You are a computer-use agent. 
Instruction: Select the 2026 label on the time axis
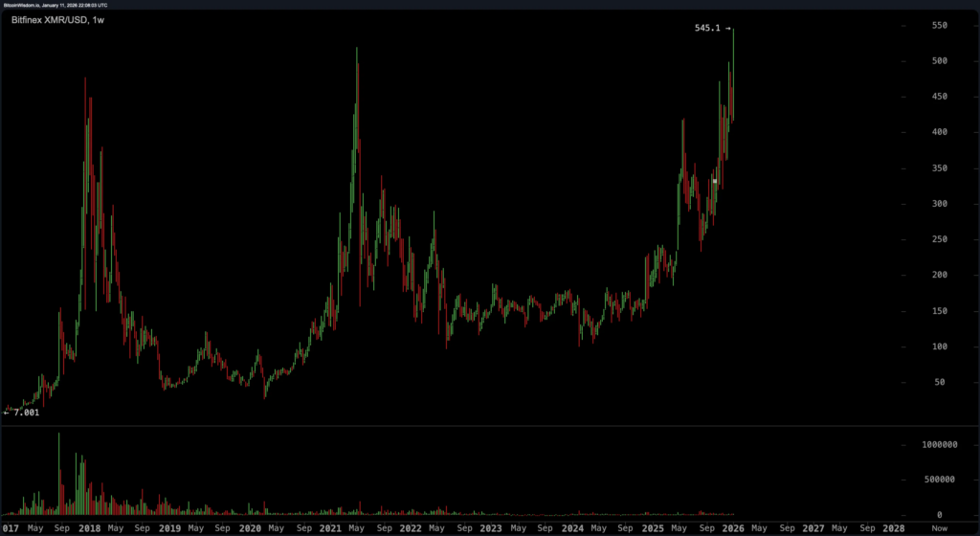click(733, 527)
